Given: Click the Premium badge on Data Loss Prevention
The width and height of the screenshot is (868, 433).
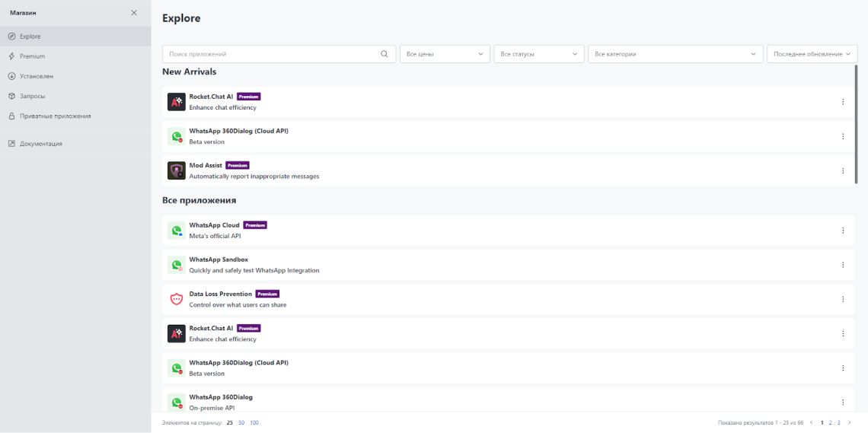Looking at the screenshot, I should pos(267,295).
